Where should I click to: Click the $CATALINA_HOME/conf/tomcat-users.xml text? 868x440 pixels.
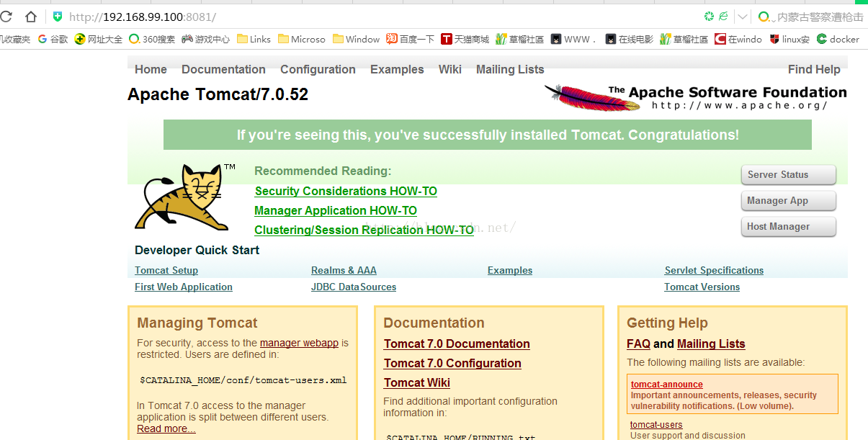(243, 380)
